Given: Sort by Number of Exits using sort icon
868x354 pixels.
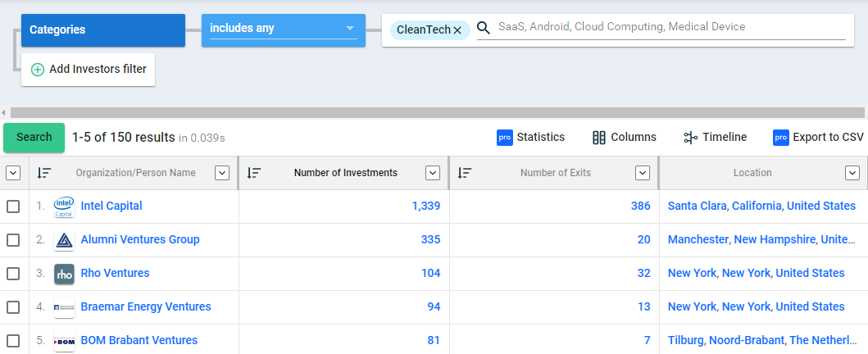Looking at the screenshot, I should click(465, 173).
